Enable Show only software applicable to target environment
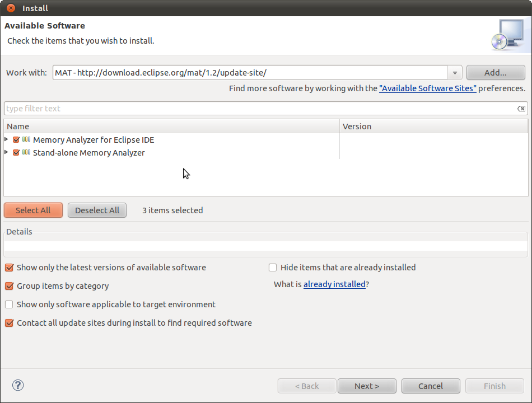The width and height of the screenshot is (532, 403). [9, 304]
